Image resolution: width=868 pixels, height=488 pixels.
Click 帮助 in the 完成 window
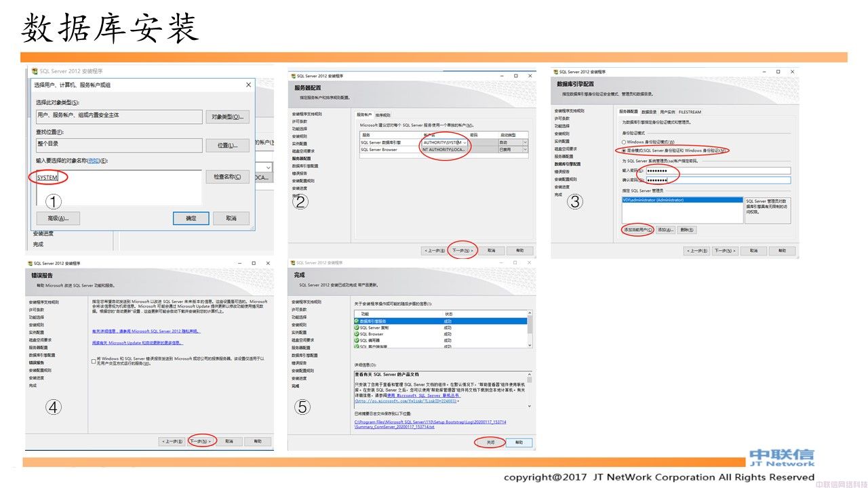tap(519, 442)
